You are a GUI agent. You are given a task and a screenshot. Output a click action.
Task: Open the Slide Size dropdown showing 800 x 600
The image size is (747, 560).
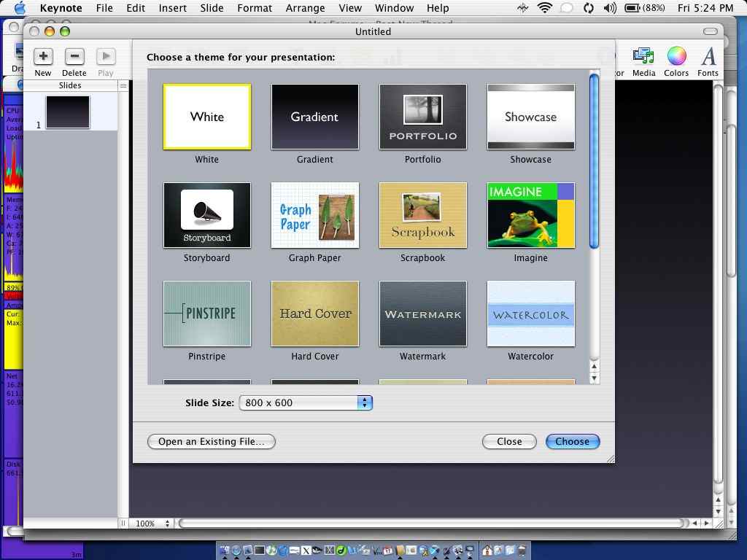click(x=306, y=402)
